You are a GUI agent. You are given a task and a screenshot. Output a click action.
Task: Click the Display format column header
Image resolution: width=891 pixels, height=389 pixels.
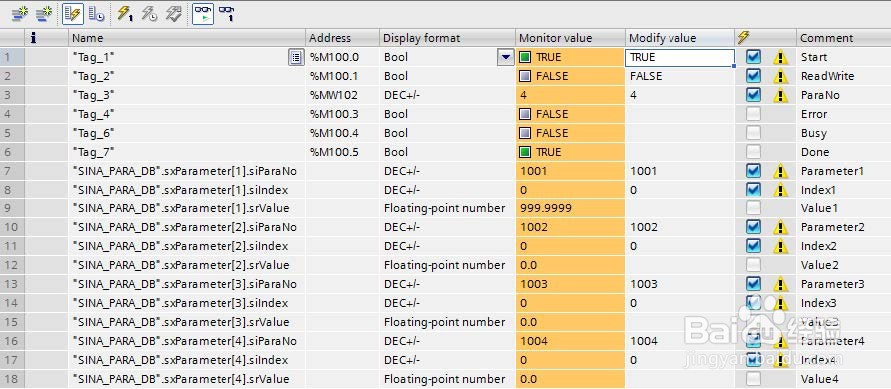pyautogui.click(x=447, y=38)
